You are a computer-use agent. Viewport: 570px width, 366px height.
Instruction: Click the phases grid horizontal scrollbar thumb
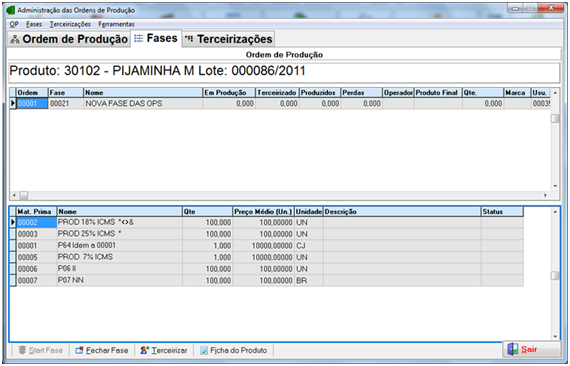click(24, 196)
